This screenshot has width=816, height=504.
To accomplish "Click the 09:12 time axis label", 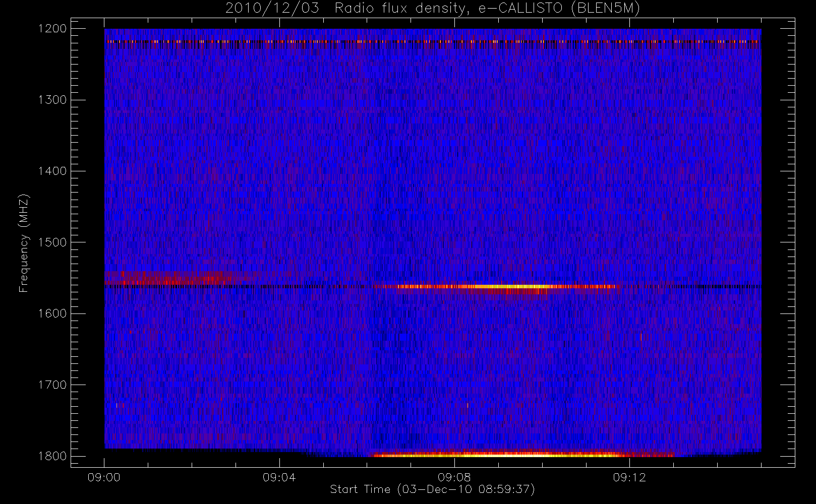I will click(629, 477).
